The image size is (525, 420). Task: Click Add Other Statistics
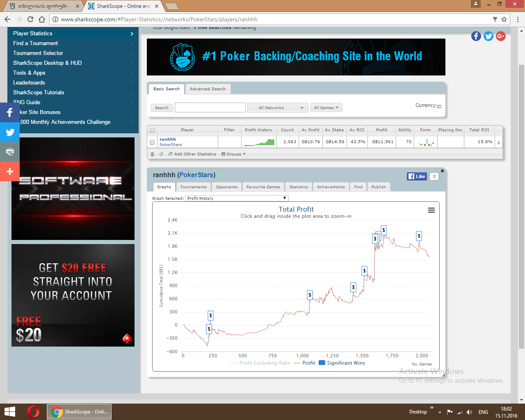click(x=192, y=154)
